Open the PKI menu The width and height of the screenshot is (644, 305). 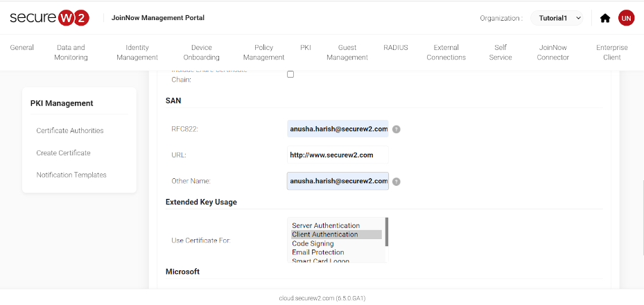[306, 48]
